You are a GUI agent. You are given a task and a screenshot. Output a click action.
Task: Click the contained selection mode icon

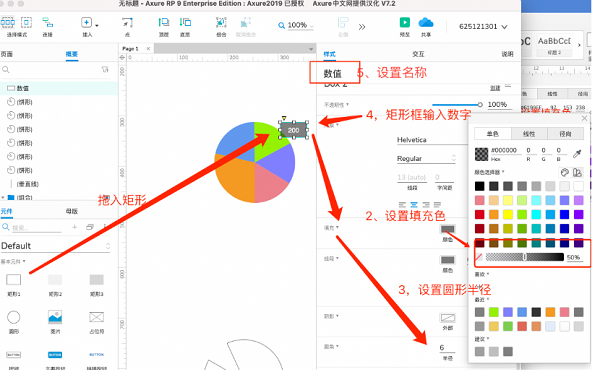(26, 22)
